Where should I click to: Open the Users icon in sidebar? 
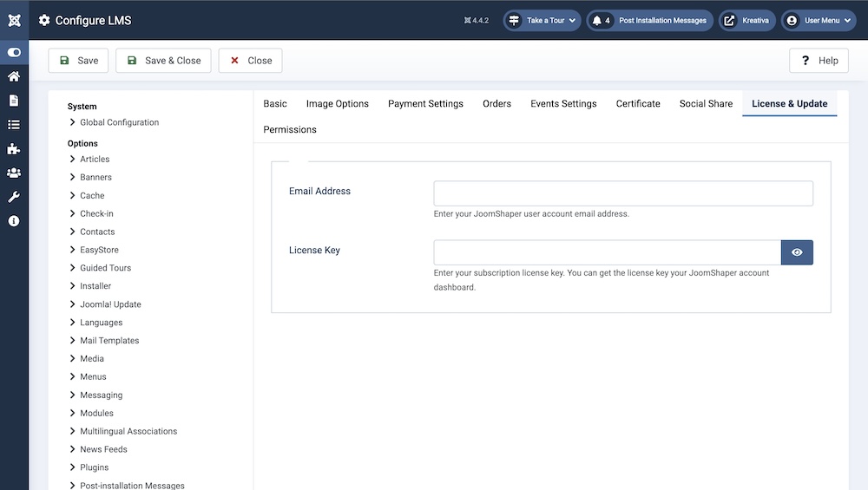click(x=14, y=173)
